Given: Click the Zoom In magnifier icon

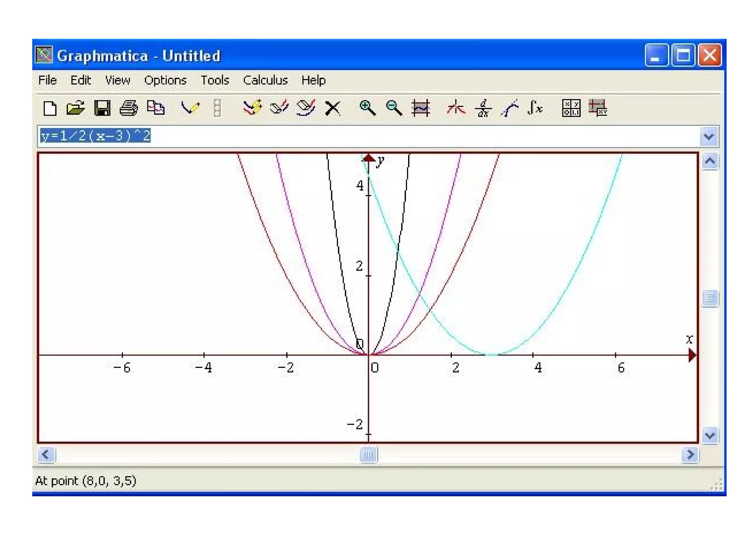Looking at the screenshot, I should tap(367, 108).
